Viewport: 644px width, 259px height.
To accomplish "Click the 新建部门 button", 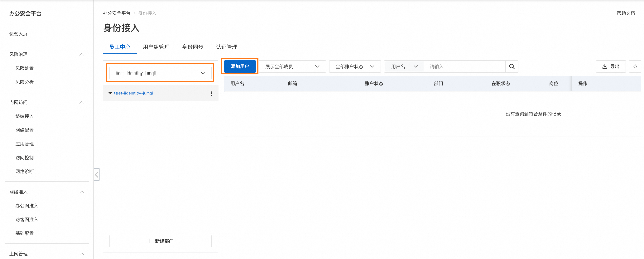I will click(160, 241).
